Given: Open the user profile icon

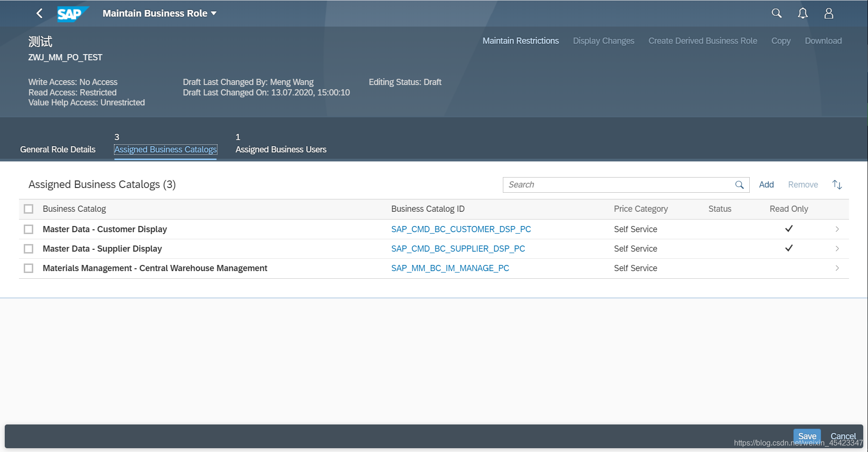Looking at the screenshot, I should click(x=829, y=13).
